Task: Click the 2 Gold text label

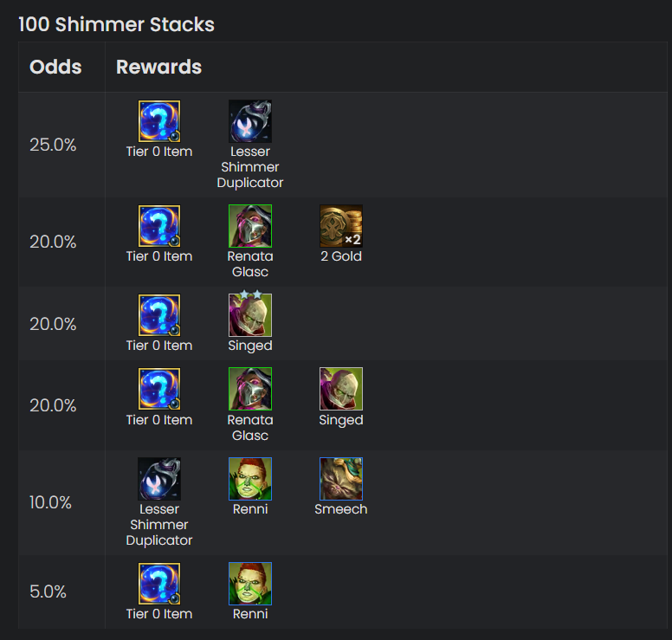Action: click(340, 256)
